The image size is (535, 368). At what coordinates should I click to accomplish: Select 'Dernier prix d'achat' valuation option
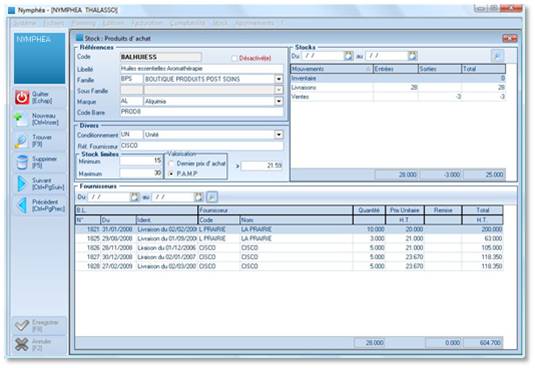pyautogui.click(x=171, y=164)
